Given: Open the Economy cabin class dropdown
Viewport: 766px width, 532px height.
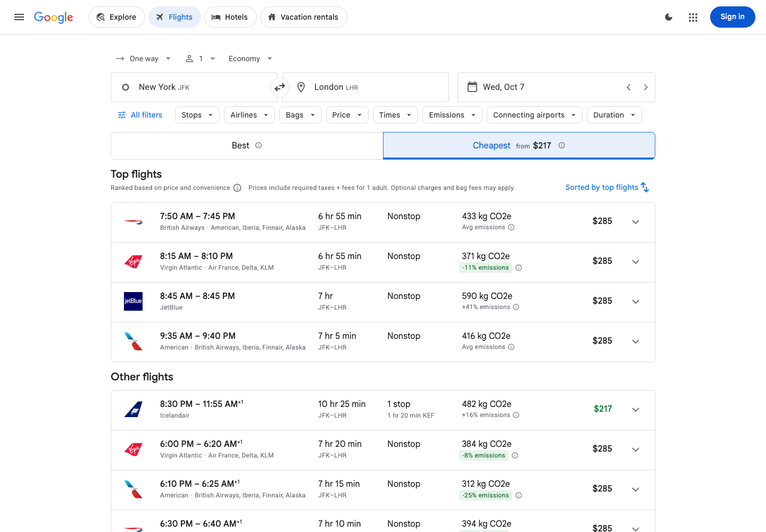Looking at the screenshot, I should point(250,59).
